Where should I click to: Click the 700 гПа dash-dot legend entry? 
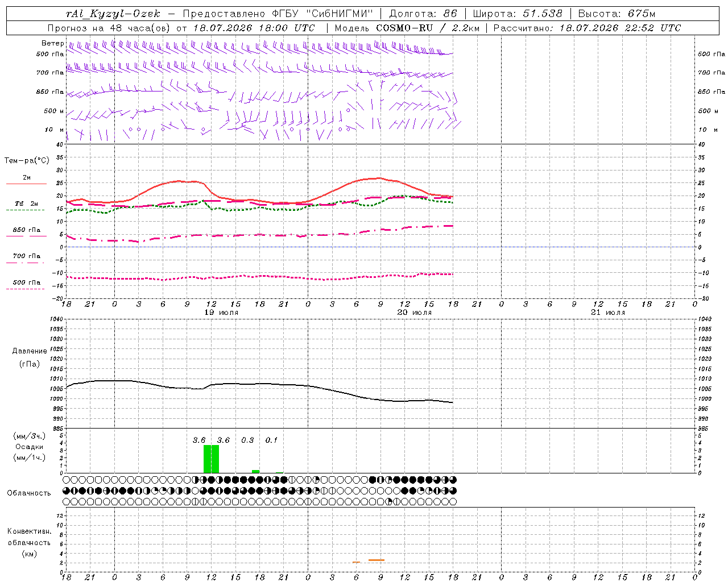[26, 259]
